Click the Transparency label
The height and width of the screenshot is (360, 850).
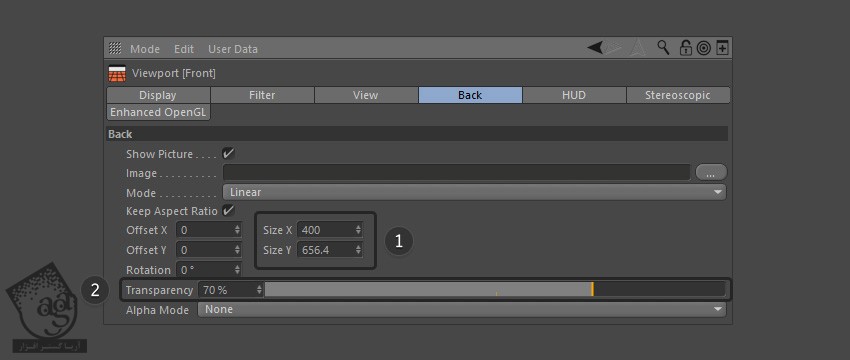point(159,290)
